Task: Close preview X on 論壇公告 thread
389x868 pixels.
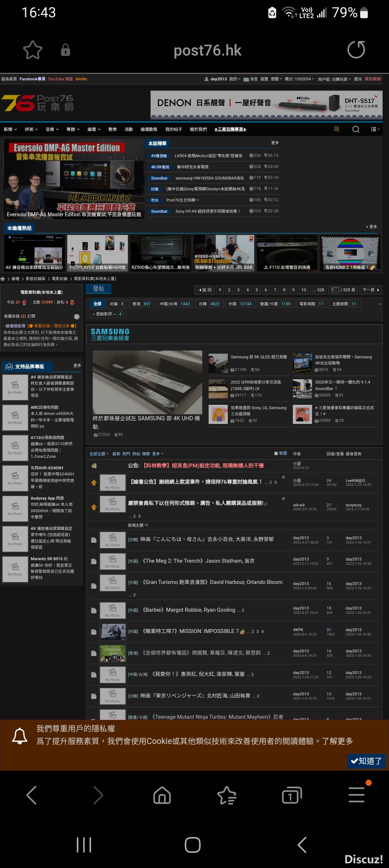Action: click(x=283, y=477)
